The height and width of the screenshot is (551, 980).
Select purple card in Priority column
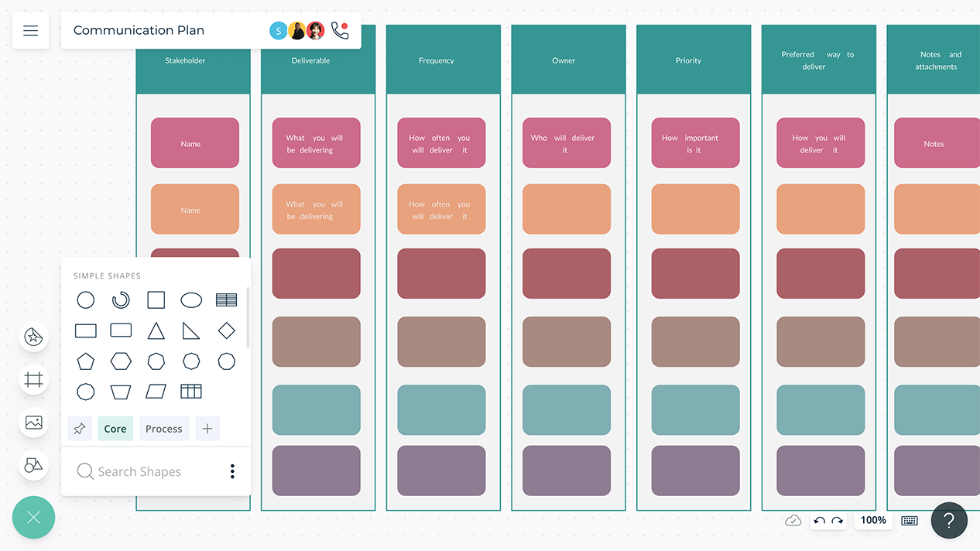point(695,471)
